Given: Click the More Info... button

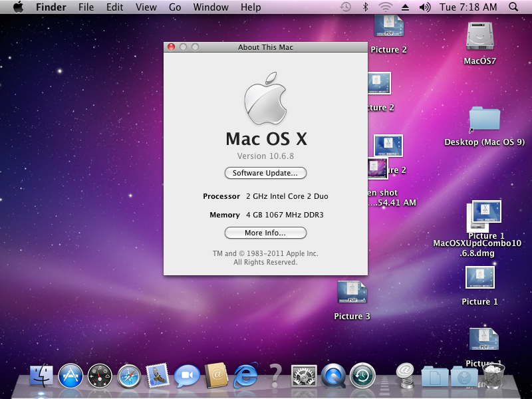Looking at the screenshot, I should tap(265, 233).
